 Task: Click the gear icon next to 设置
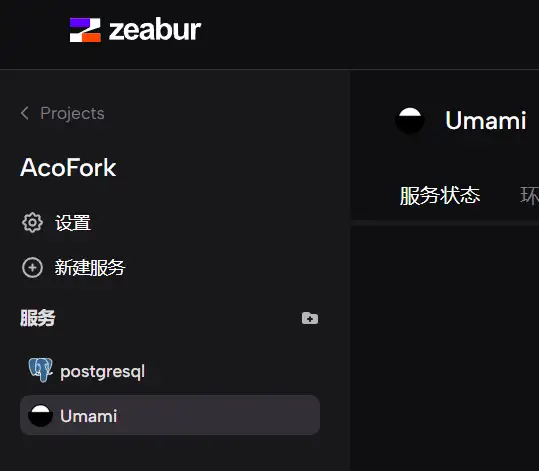(x=32, y=223)
